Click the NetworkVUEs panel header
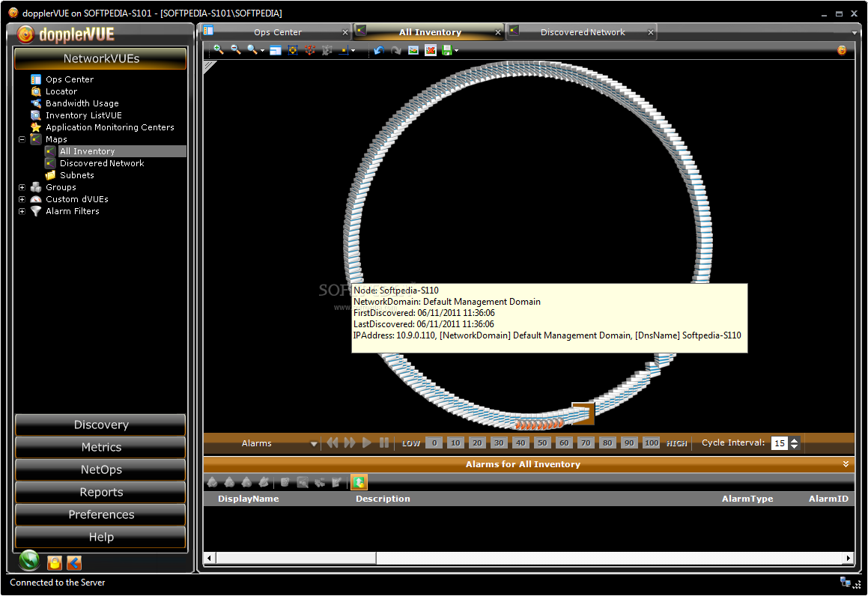868x596 pixels. click(101, 58)
